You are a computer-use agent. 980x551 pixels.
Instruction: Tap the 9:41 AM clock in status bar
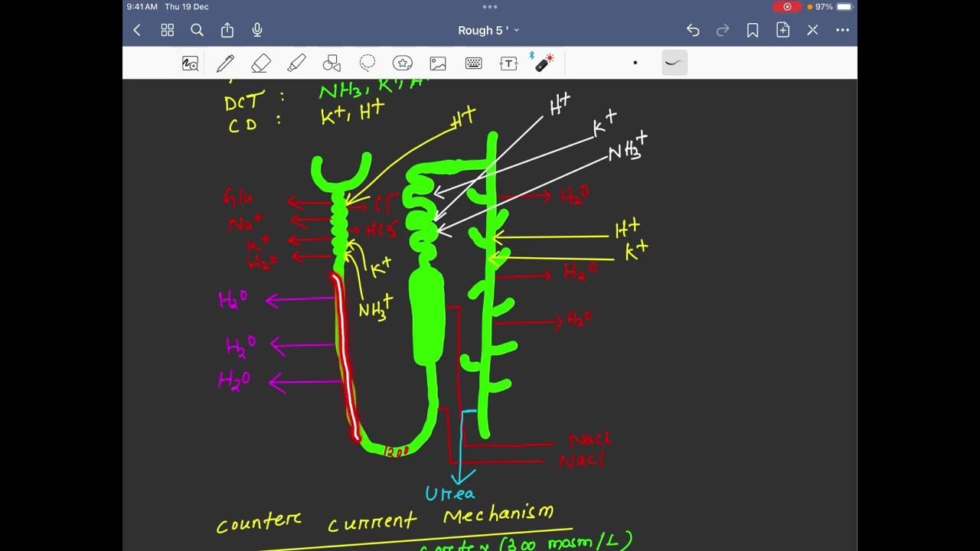point(142,6)
